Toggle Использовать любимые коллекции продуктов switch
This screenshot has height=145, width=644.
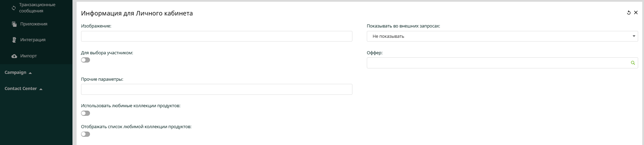pyautogui.click(x=86, y=113)
